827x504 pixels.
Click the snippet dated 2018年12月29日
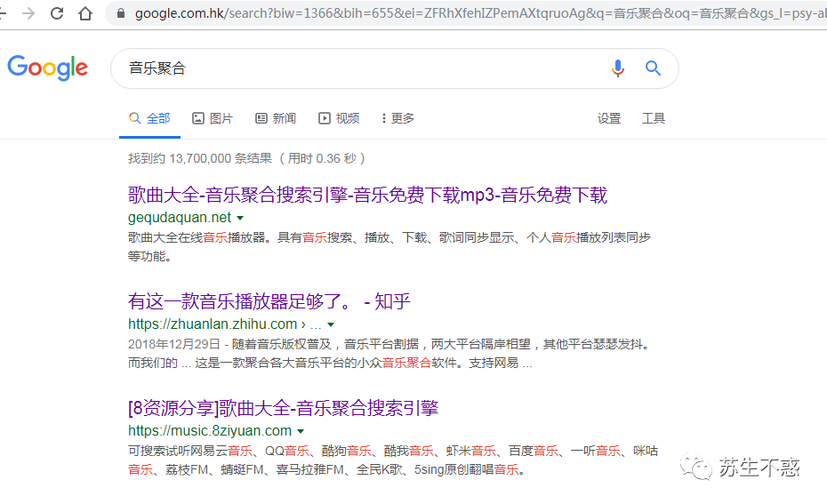click(x=389, y=353)
